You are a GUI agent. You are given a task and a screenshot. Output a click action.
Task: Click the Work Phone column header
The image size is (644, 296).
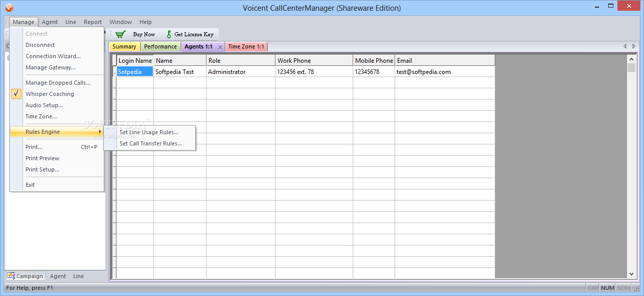coord(314,60)
